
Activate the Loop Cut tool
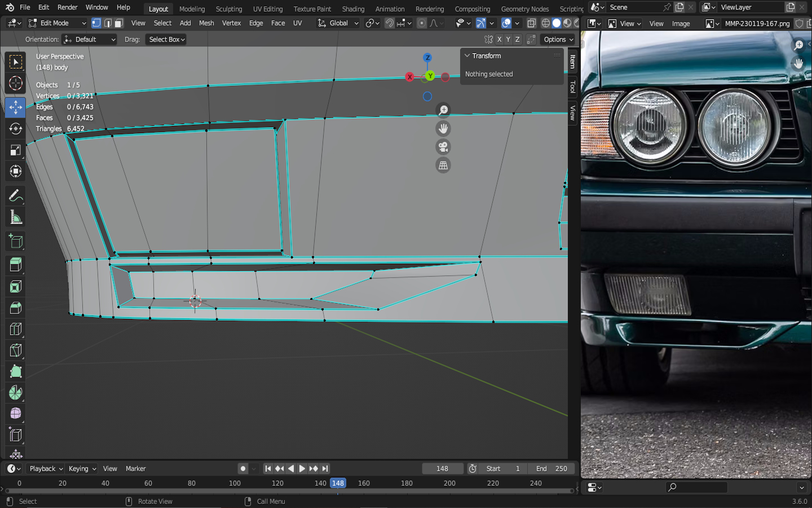tap(16, 329)
